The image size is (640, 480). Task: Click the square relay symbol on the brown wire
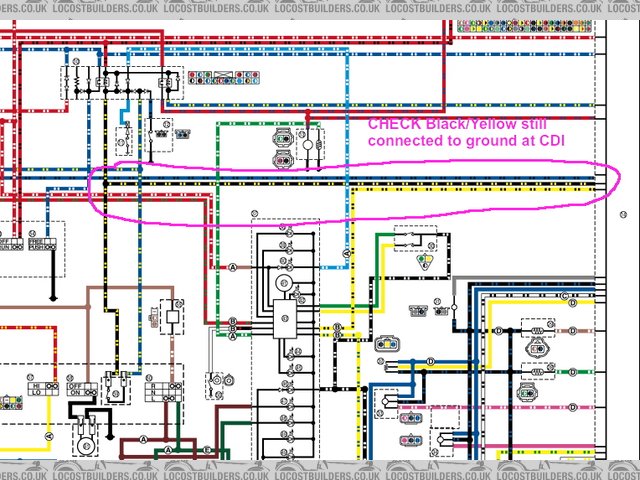(171, 316)
